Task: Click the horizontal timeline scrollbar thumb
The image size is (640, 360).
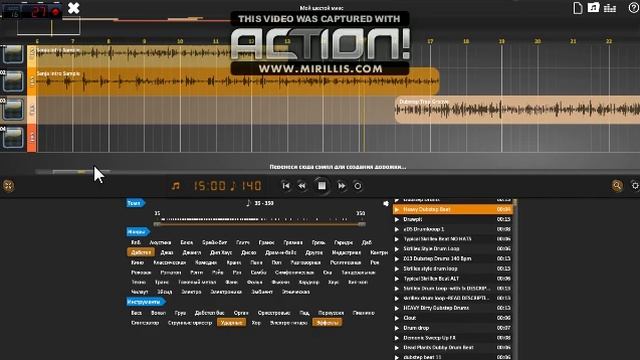Action: click(x=82, y=172)
